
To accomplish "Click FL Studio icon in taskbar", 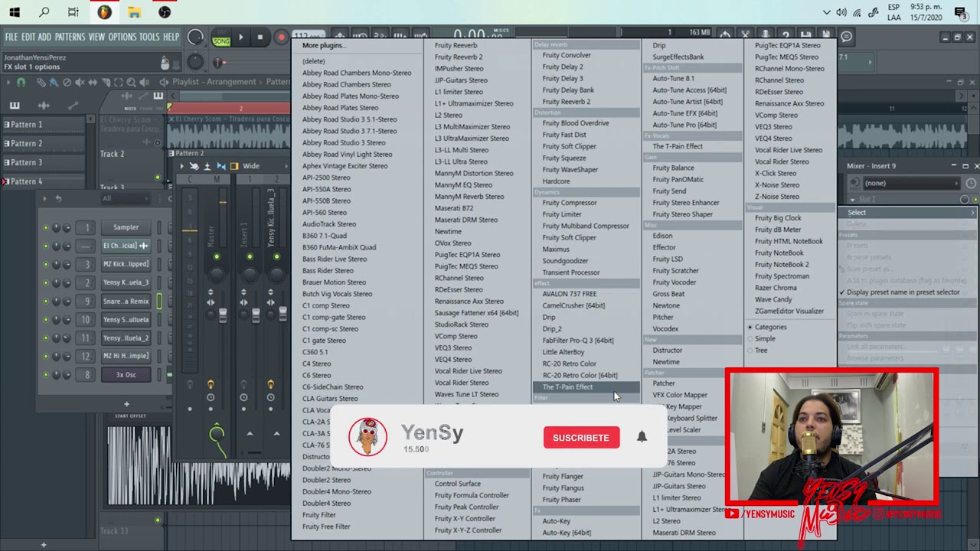I will coord(104,12).
